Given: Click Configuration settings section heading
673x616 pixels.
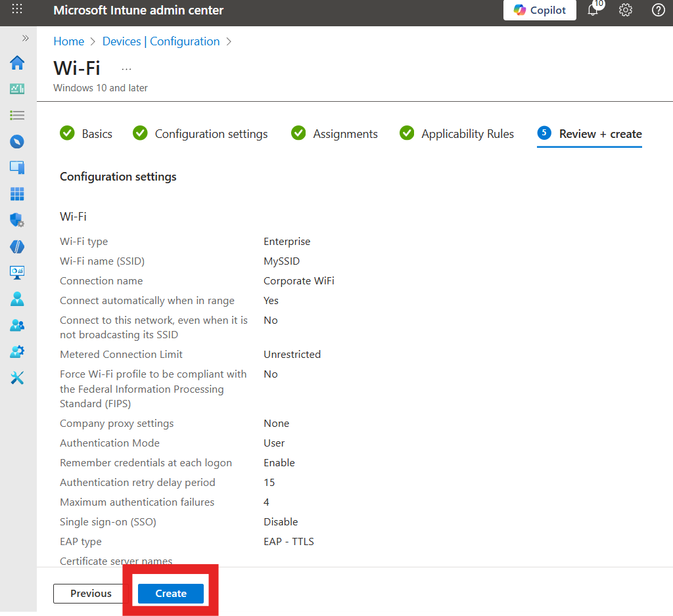Looking at the screenshot, I should pos(118,177).
